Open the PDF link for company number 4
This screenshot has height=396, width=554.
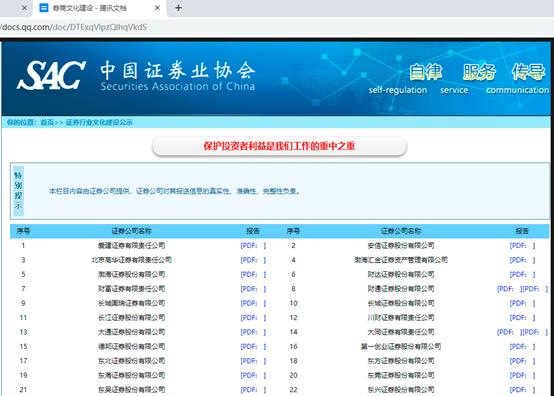(x=522, y=260)
